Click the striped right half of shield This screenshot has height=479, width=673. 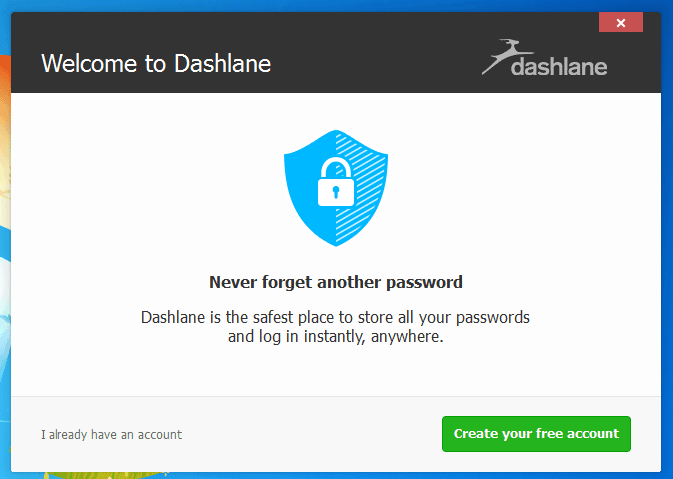(361, 189)
